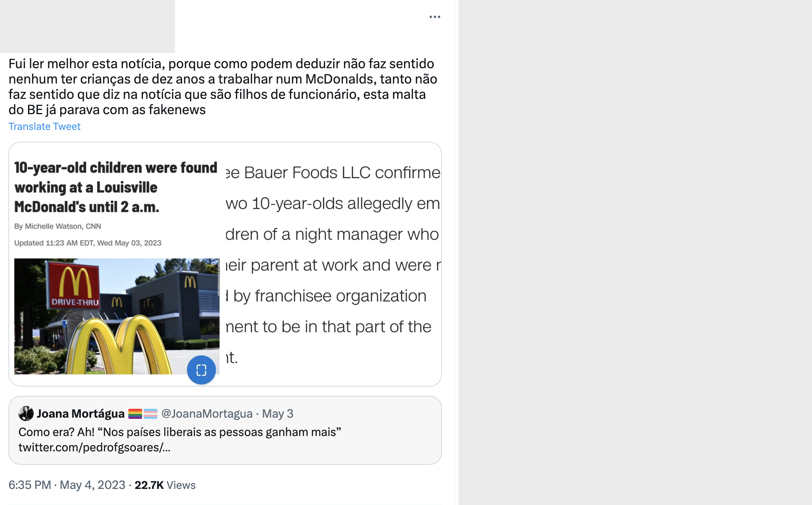Click the @JoanaMortagua handle
Image resolution: width=812 pixels, height=505 pixels.
pyautogui.click(x=207, y=414)
